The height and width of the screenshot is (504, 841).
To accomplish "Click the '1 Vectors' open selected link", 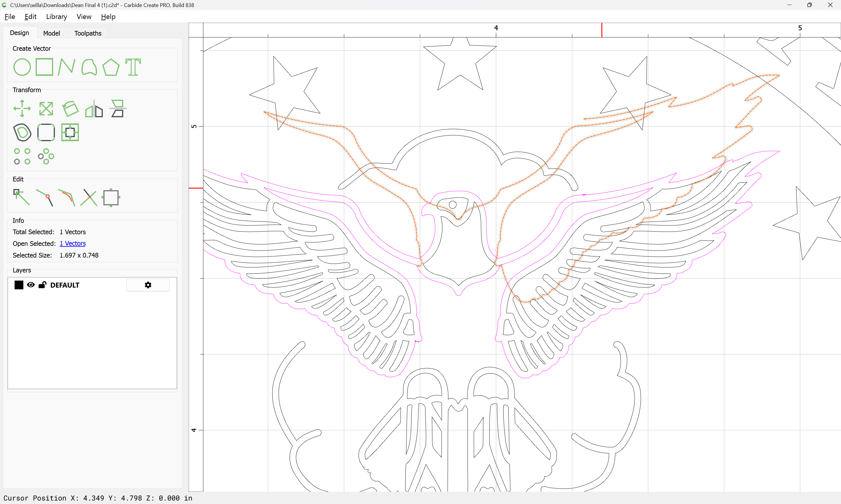I will [x=72, y=244].
